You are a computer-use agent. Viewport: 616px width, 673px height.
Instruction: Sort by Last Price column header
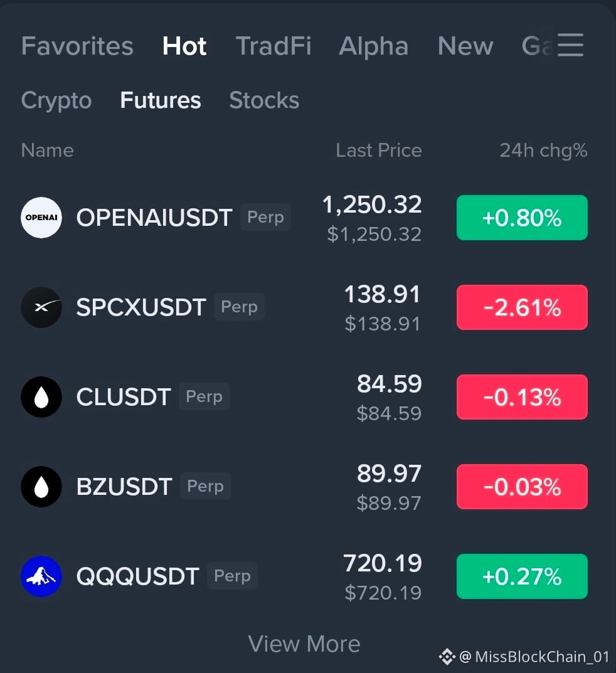tap(379, 151)
